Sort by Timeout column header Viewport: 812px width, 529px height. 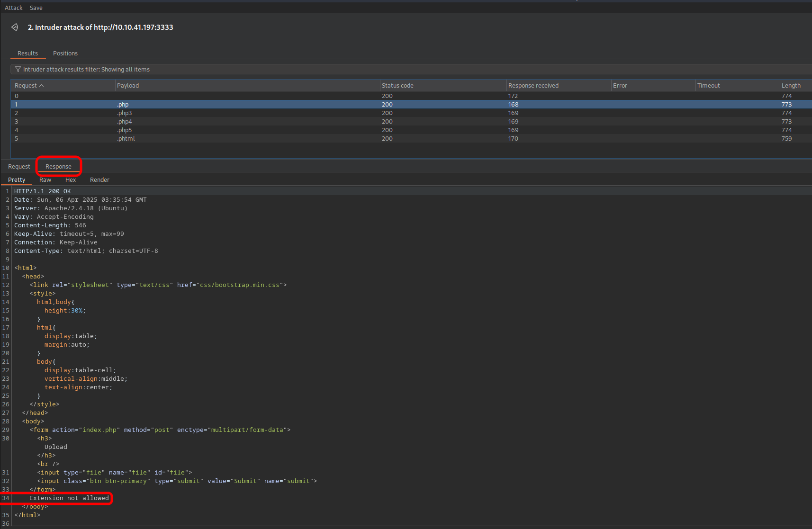[x=738, y=86]
